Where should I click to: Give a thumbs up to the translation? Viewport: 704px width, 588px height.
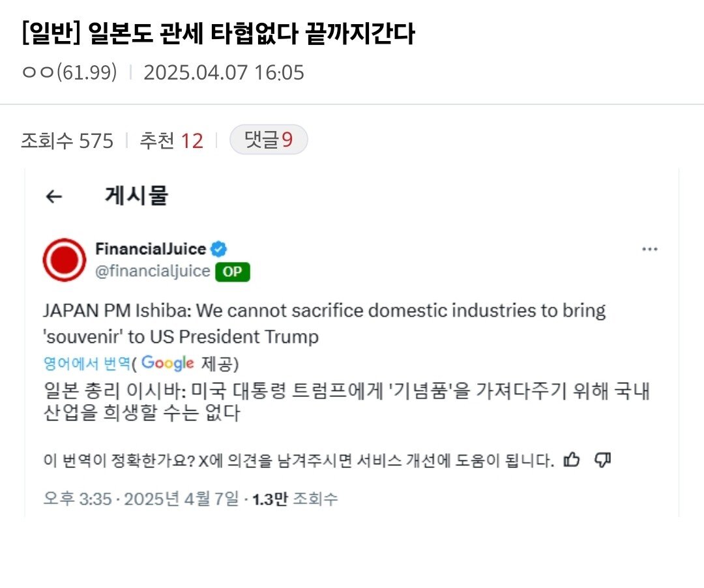tap(572, 460)
